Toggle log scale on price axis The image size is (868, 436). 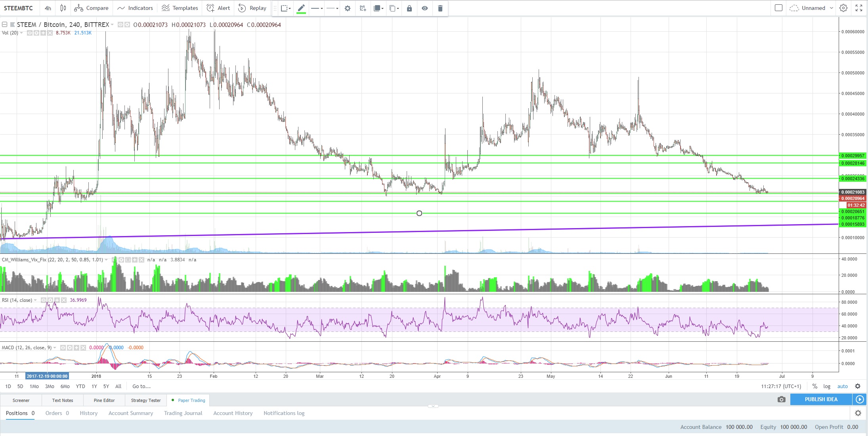click(827, 386)
